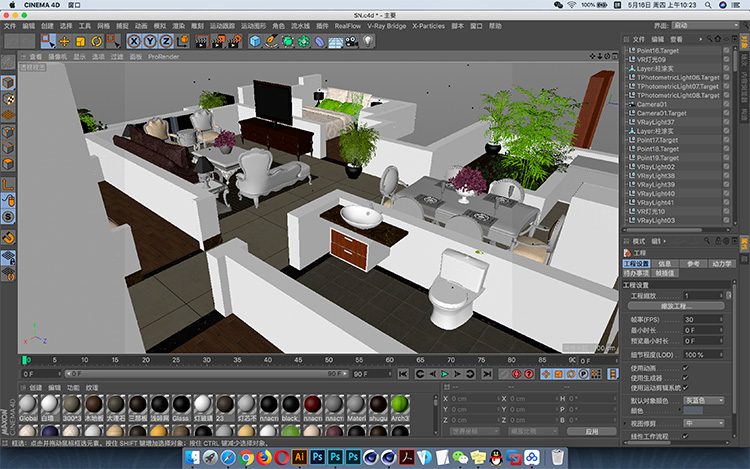This screenshot has height=469, width=750.
Task: Add a cube primitive object
Action: (x=255, y=42)
